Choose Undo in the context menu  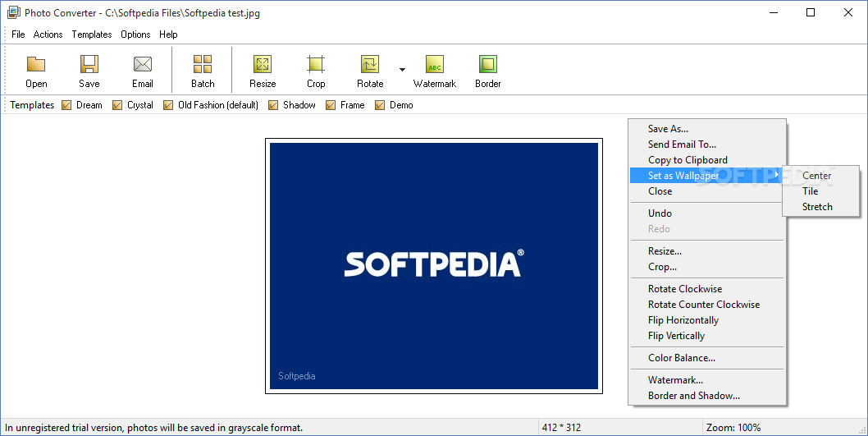pyautogui.click(x=707, y=213)
